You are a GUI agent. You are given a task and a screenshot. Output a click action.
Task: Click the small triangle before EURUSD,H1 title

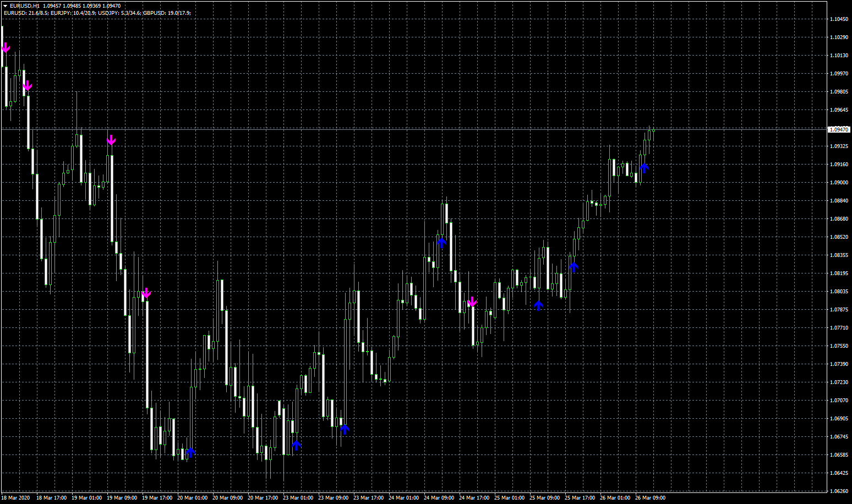pos(5,6)
